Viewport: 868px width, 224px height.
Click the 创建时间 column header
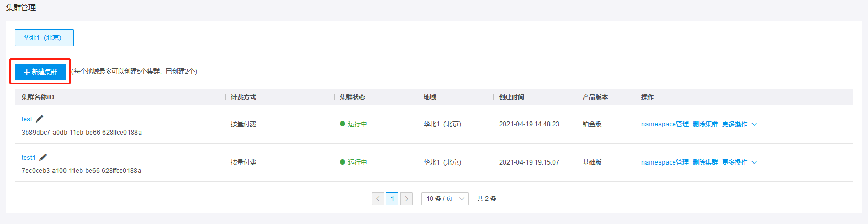(x=512, y=97)
